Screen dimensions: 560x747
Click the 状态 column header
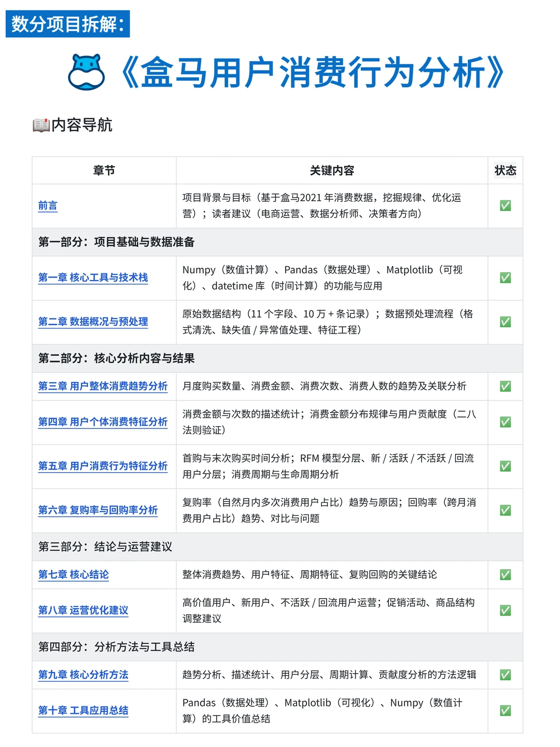pos(505,171)
